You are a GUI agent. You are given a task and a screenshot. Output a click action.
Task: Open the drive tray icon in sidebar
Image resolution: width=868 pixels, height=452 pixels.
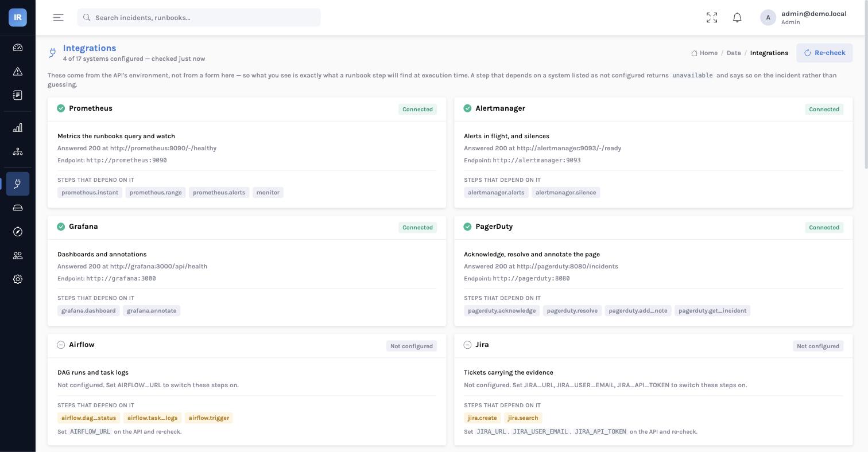(18, 208)
